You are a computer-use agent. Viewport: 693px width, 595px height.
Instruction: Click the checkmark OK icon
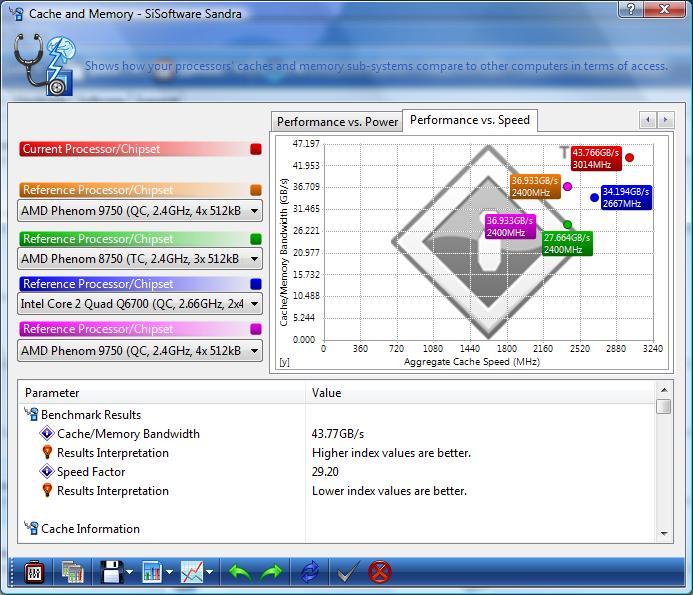point(348,572)
